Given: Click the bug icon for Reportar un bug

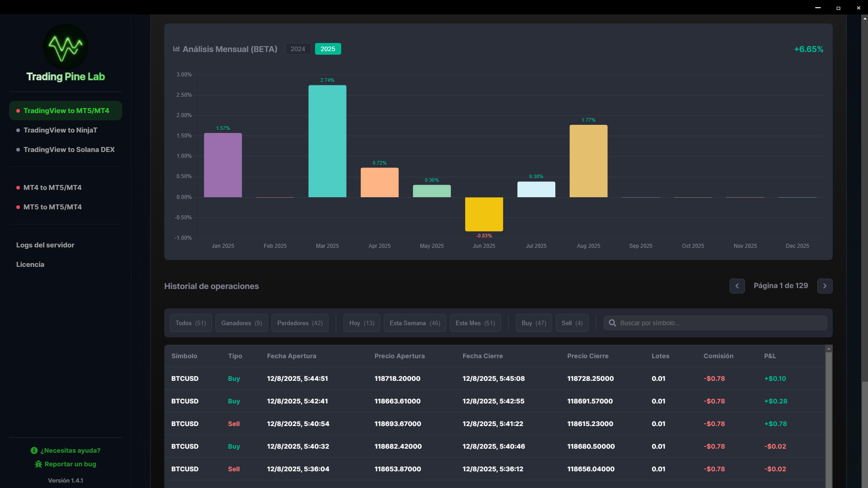Looking at the screenshot, I should (x=38, y=464).
